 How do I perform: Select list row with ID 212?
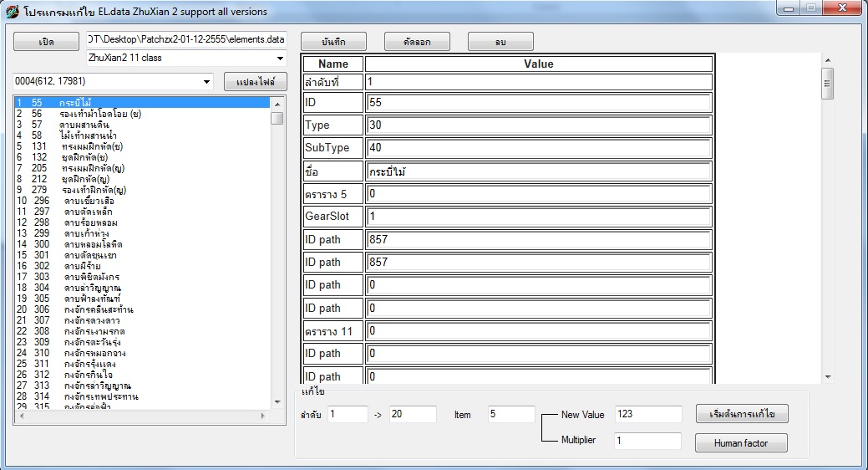(x=142, y=179)
